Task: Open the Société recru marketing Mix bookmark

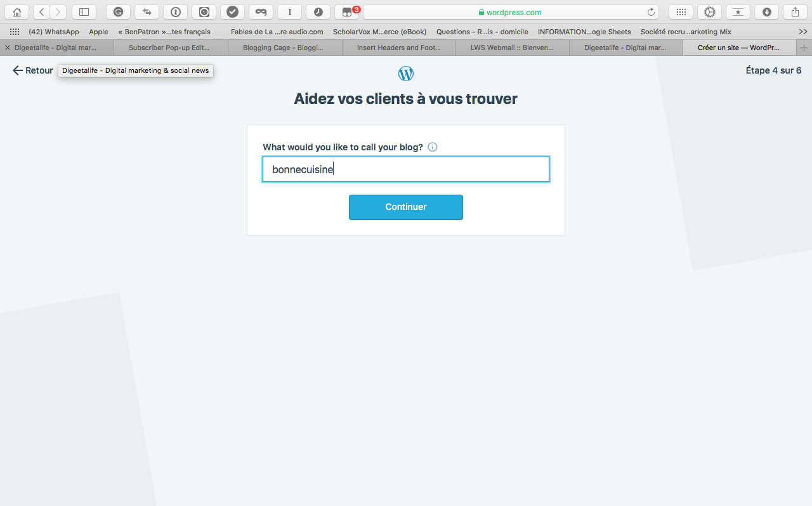Action: click(x=686, y=32)
